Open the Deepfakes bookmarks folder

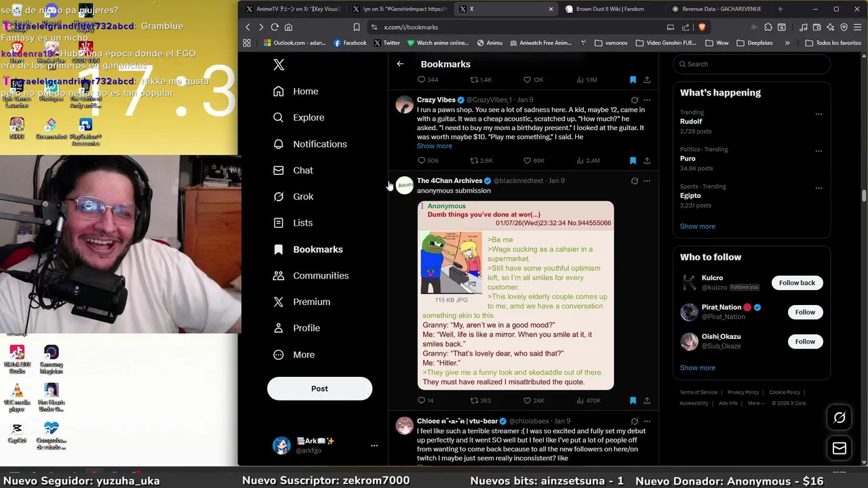pyautogui.click(x=755, y=43)
